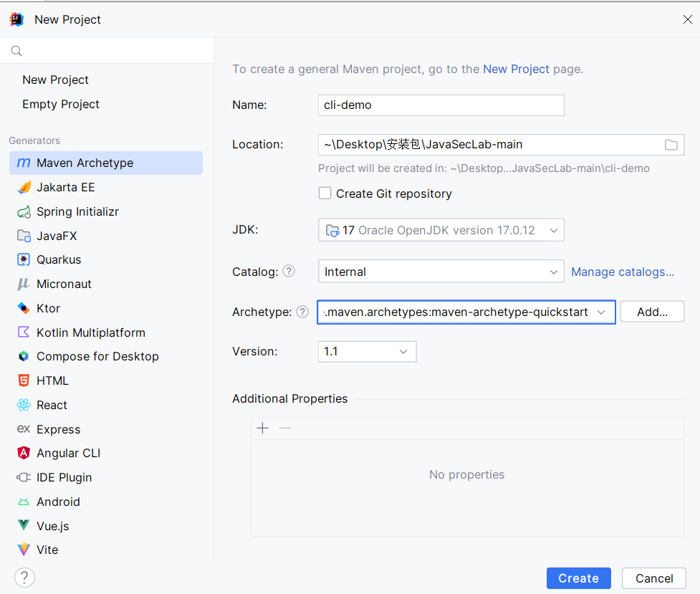Viewport: 700px width, 594px height.
Task: Open Archetype help question mark
Action: pos(302,312)
